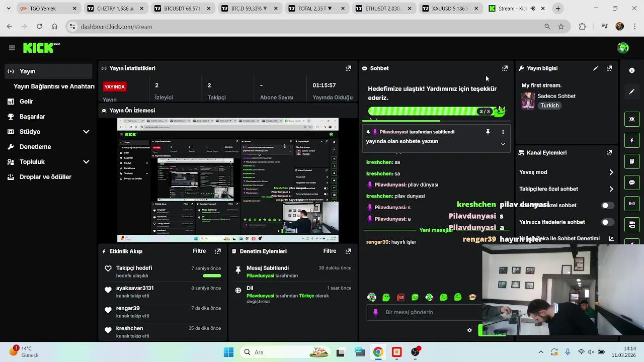Open Filtre in the Denetim Eylemleri panel
The width and height of the screenshot is (644, 362).
(330, 251)
